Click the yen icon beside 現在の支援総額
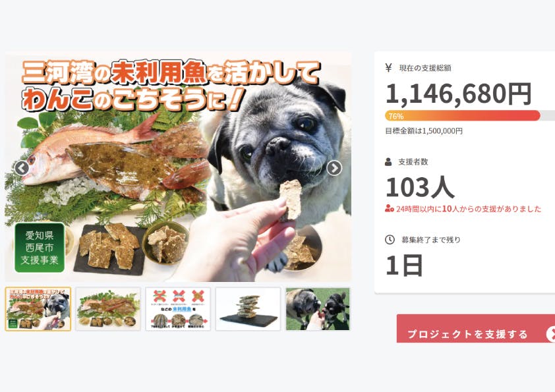The image size is (555, 392). point(388,68)
